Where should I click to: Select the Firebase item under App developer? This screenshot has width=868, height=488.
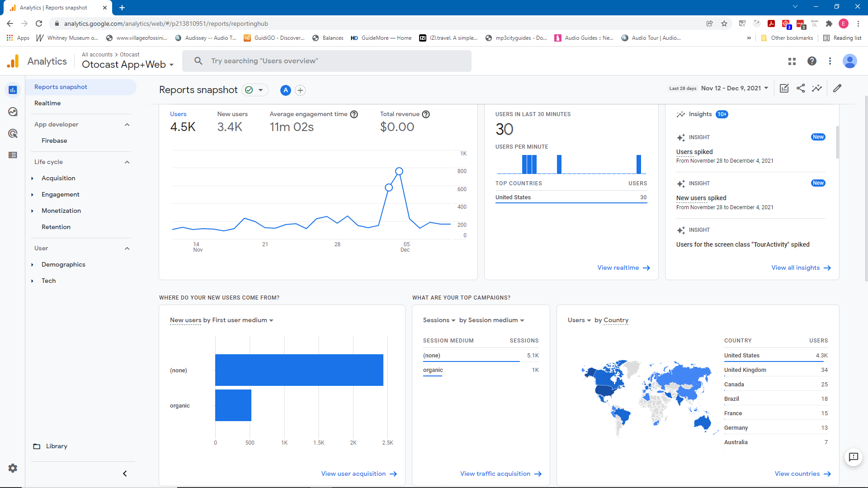[x=55, y=140]
